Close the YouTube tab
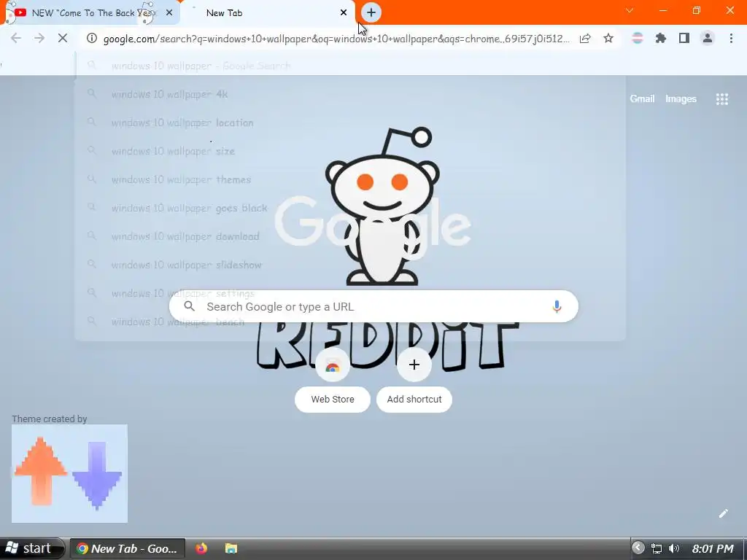Viewport: 747px width, 560px height. pos(169,13)
